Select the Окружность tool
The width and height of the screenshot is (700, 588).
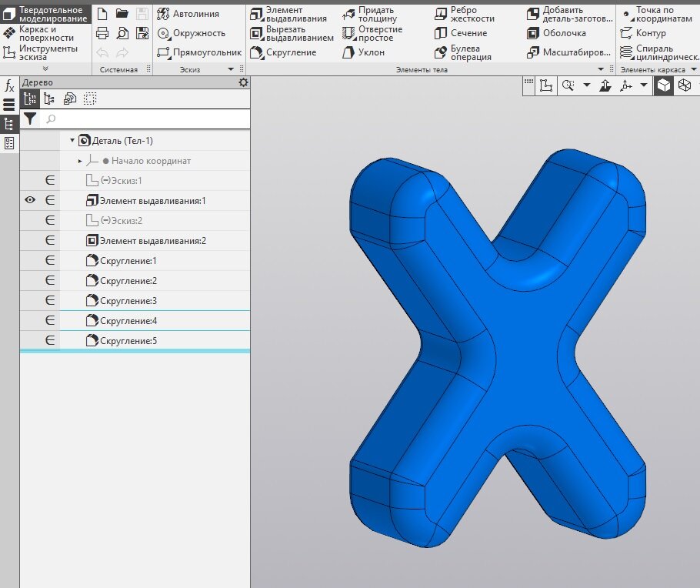click(x=192, y=33)
